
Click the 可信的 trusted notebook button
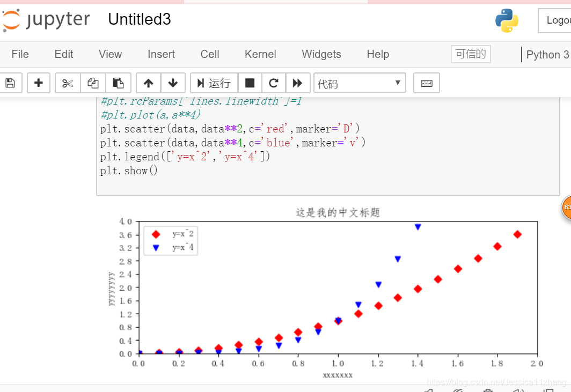[471, 54]
